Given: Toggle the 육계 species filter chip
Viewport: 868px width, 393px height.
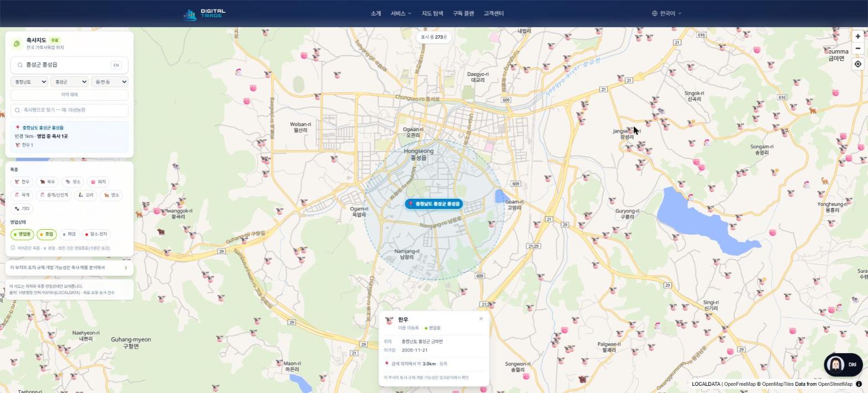Looking at the screenshot, I should pyautogui.click(x=22, y=195).
